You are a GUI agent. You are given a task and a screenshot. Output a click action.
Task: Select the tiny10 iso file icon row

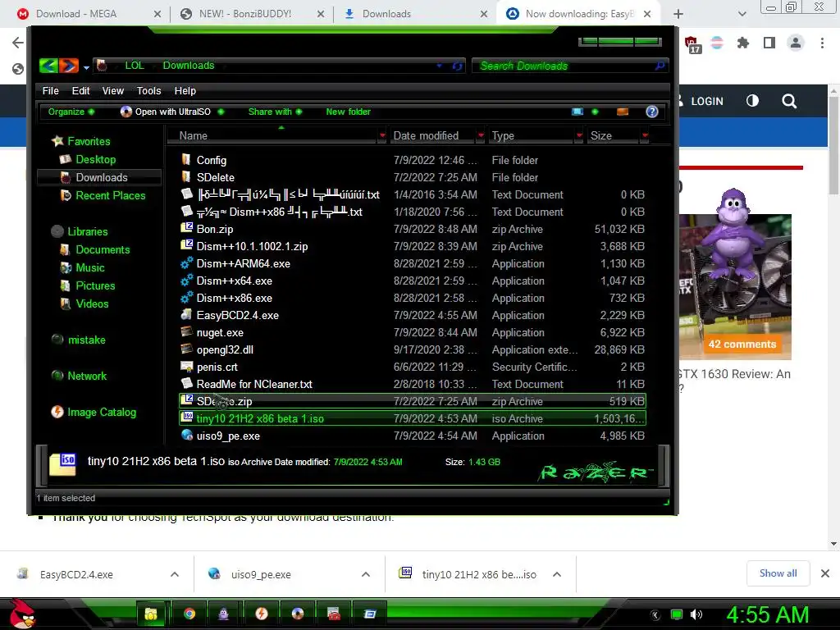tap(412, 418)
